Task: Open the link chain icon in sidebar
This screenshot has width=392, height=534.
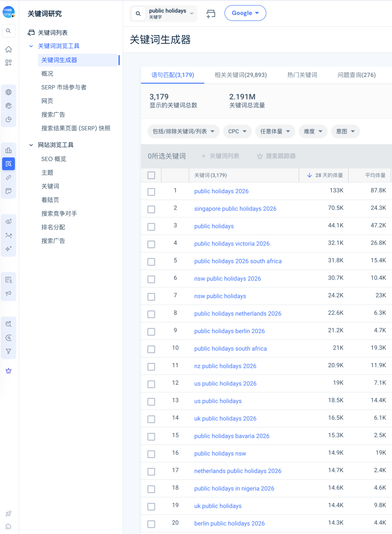Action: 8,178
